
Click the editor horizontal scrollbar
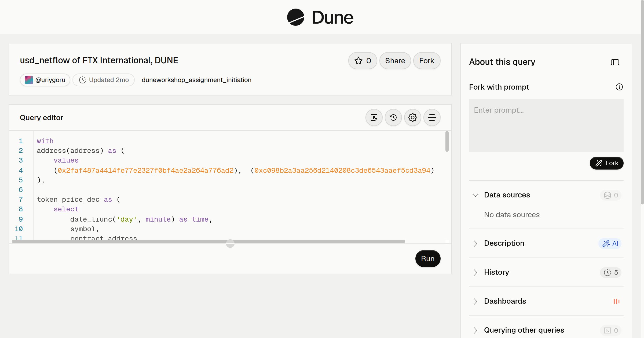[x=208, y=241]
